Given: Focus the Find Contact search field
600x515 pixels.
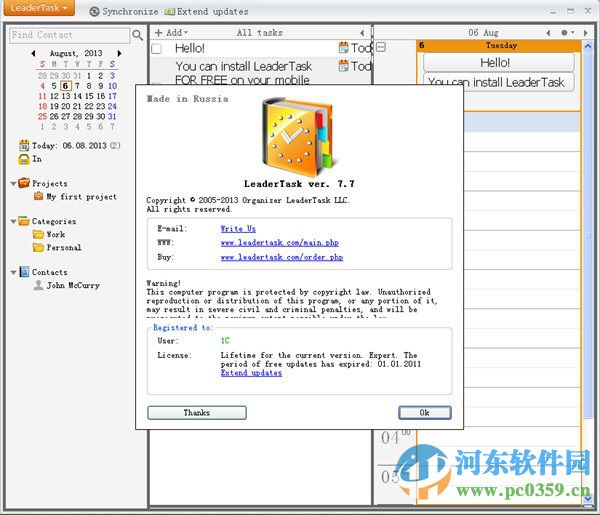Looking at the screenshot, I should [70, 35].
